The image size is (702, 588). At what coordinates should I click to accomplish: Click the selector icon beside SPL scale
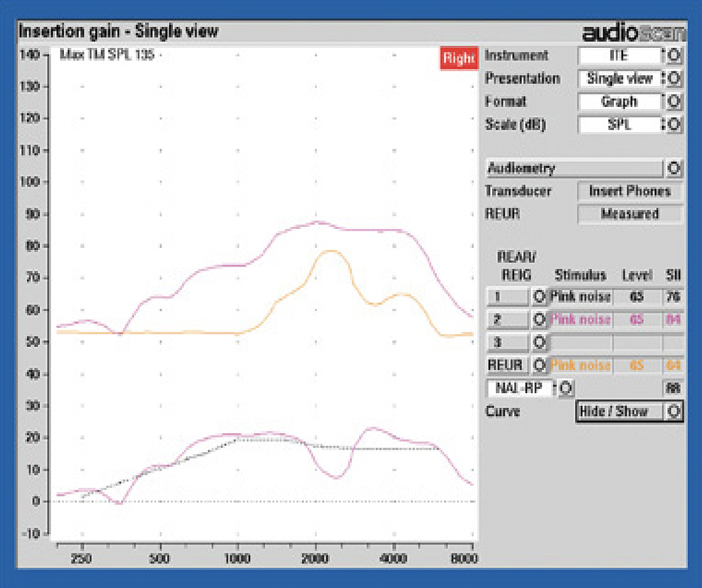point(674,124)
